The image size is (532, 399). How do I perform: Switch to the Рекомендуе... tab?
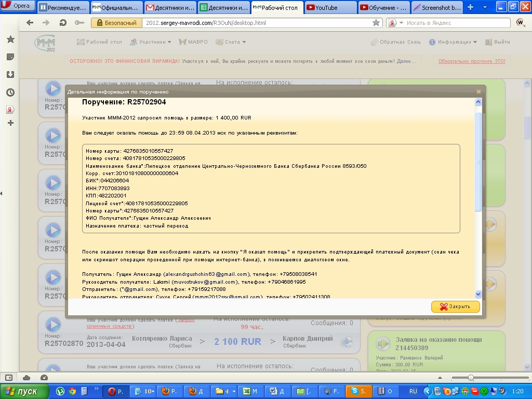click(x=63, y=7)
